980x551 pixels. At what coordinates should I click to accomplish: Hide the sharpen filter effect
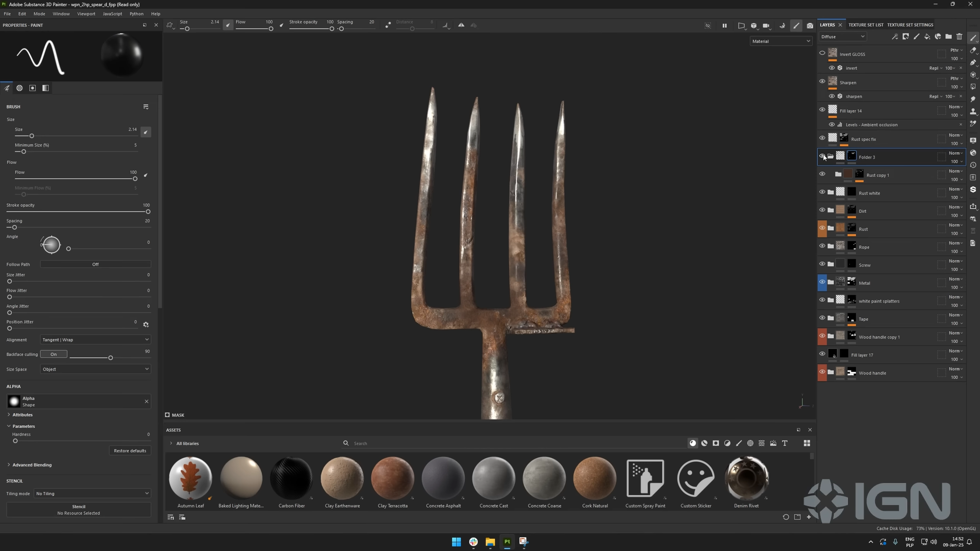(832, 96)
